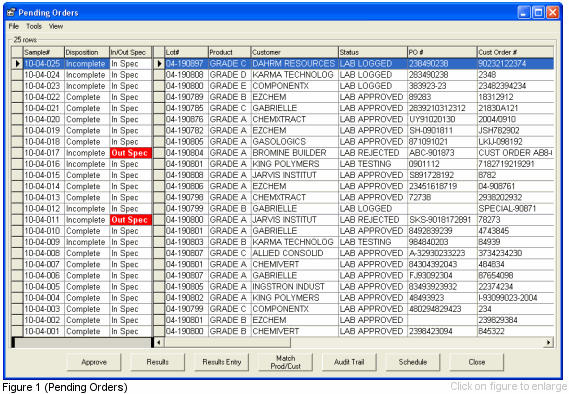Click the Status column header
This screenshot has height=394, width=569.
coord(373,52)
